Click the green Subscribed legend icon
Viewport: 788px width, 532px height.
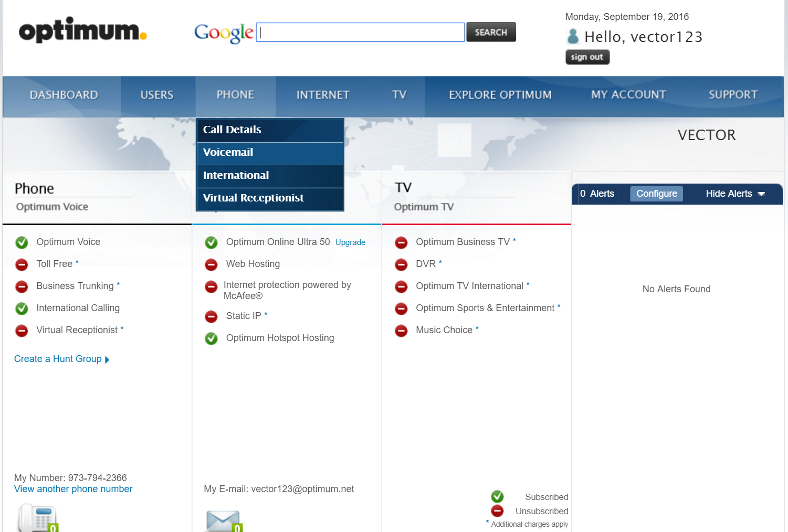(497, 496)
